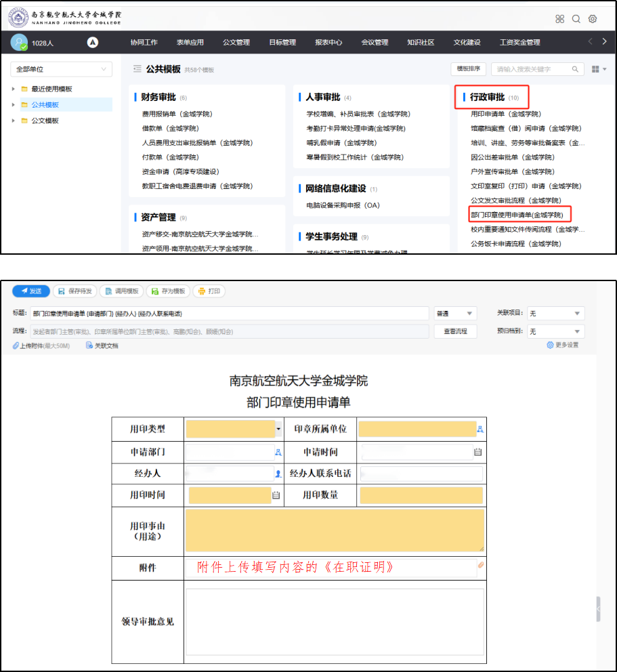This screenshot has height=672, width=617.
Task: Open the 用印类型 dropdown arrow
Action: point(278,429)
